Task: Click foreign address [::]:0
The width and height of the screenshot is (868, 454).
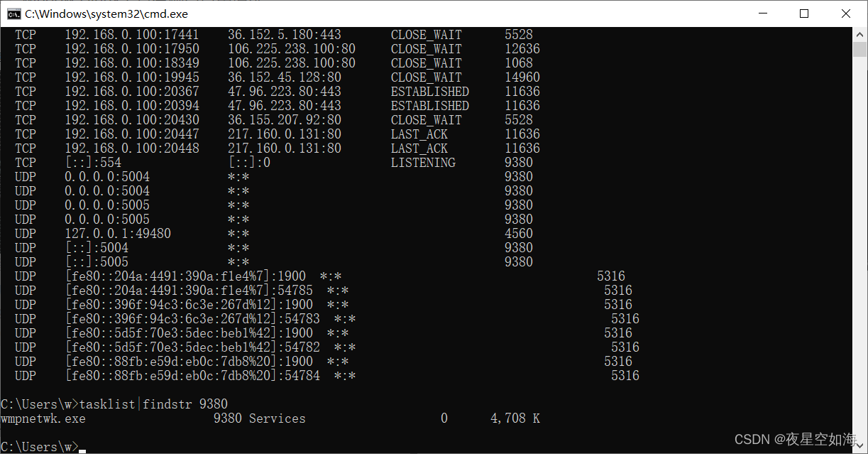Action: pos(249,163)
